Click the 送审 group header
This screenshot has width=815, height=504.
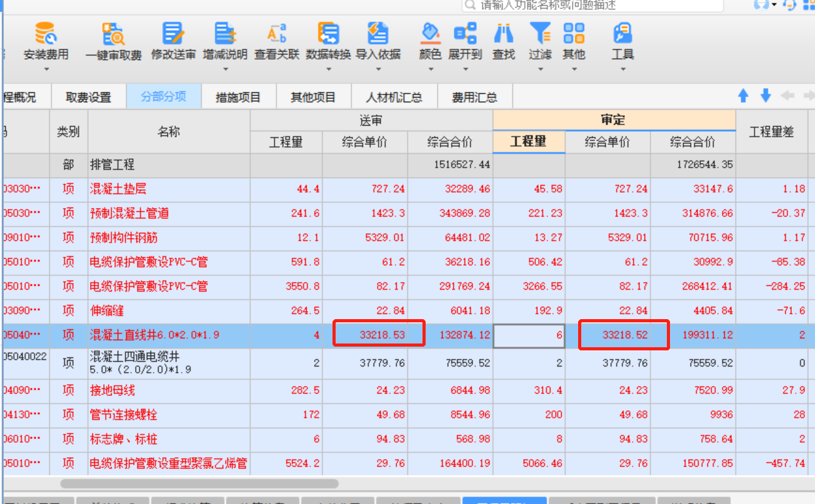371,121
